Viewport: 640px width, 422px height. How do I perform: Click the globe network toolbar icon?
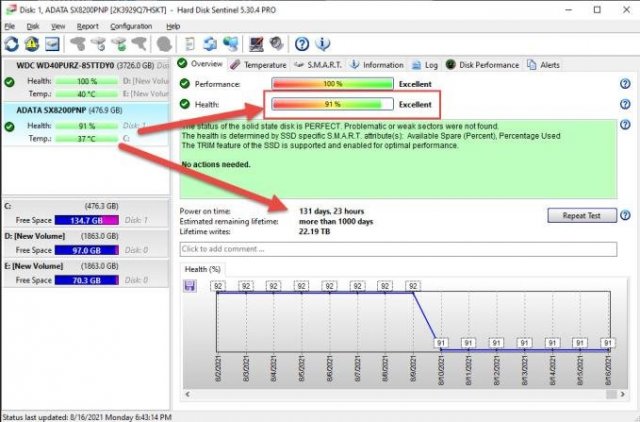point(232,44)
